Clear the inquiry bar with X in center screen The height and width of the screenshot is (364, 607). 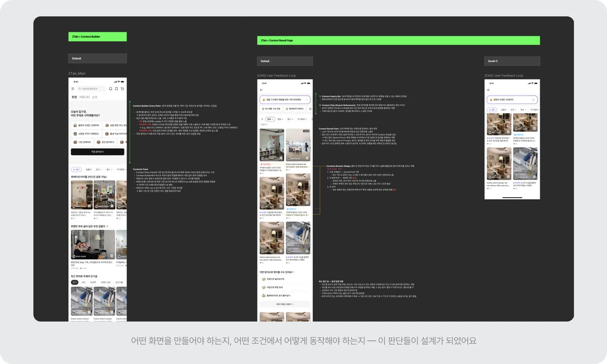(x=307, y=100)
